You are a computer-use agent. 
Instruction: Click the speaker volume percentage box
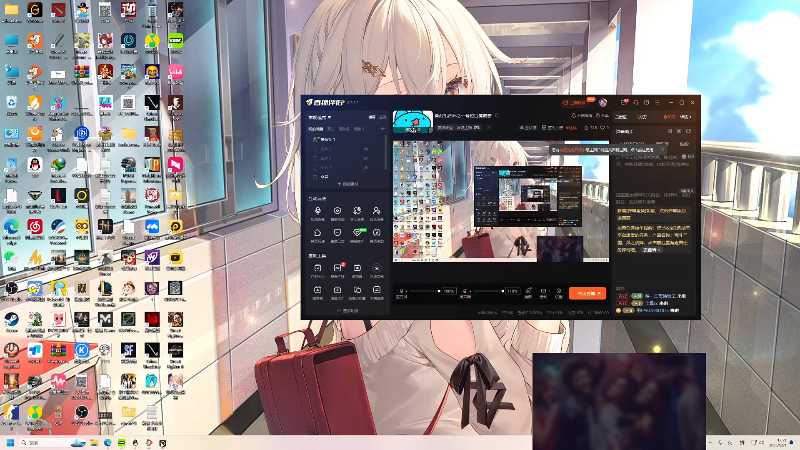pos(512,291)
